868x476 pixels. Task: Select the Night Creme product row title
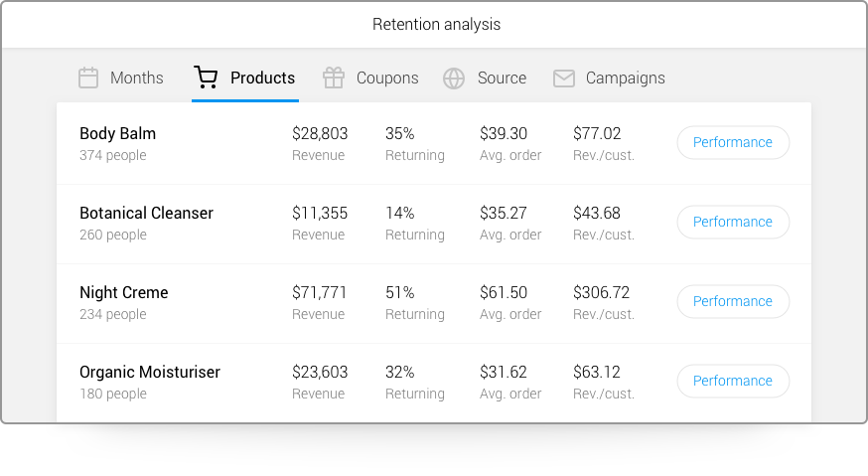(123, 292)
